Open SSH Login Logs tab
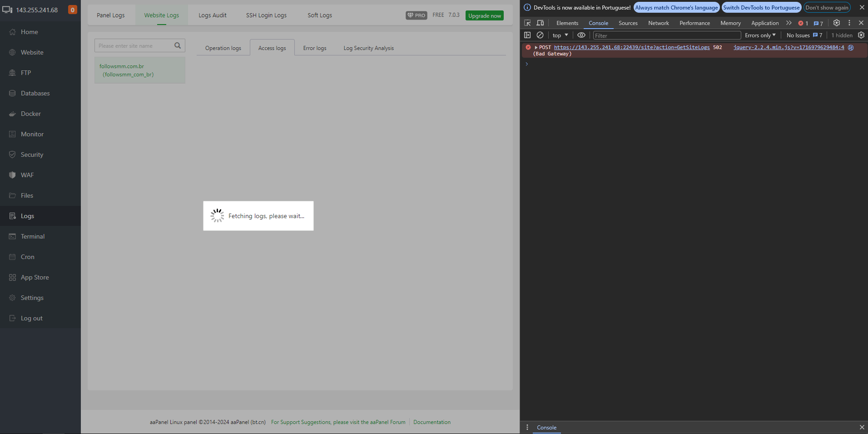The width and height of the screenshot is (868, 434). (x=266, y=15)
